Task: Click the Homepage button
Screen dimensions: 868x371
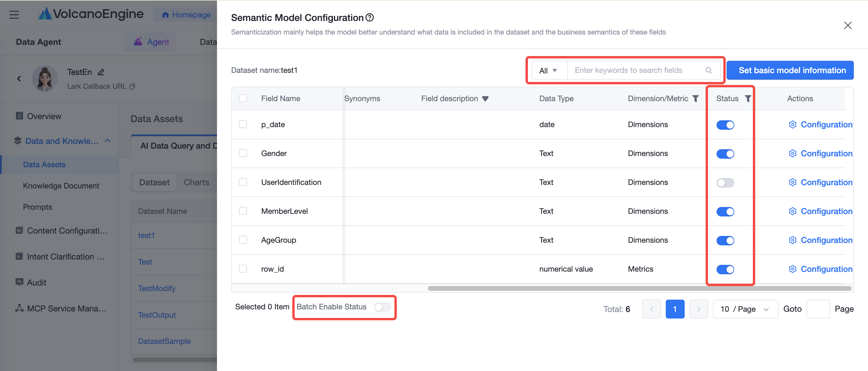Action: 186,15
